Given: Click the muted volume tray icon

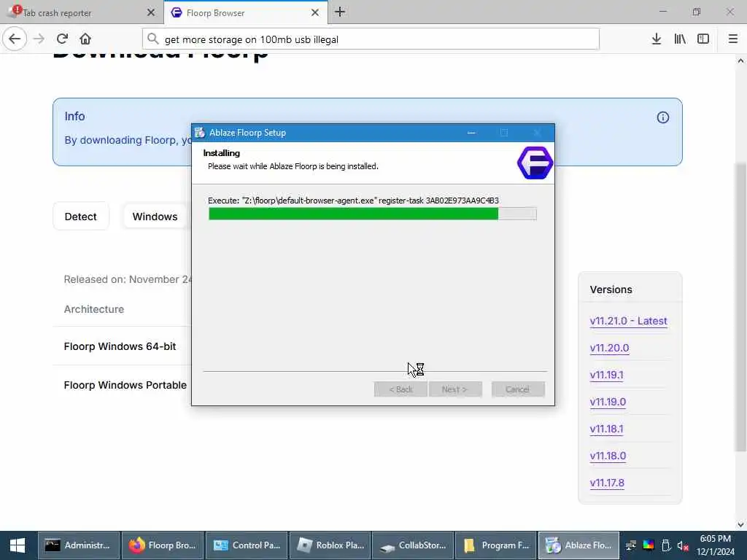Looking at the screenshot, I should pyautogui.click(x=683, y=545).
